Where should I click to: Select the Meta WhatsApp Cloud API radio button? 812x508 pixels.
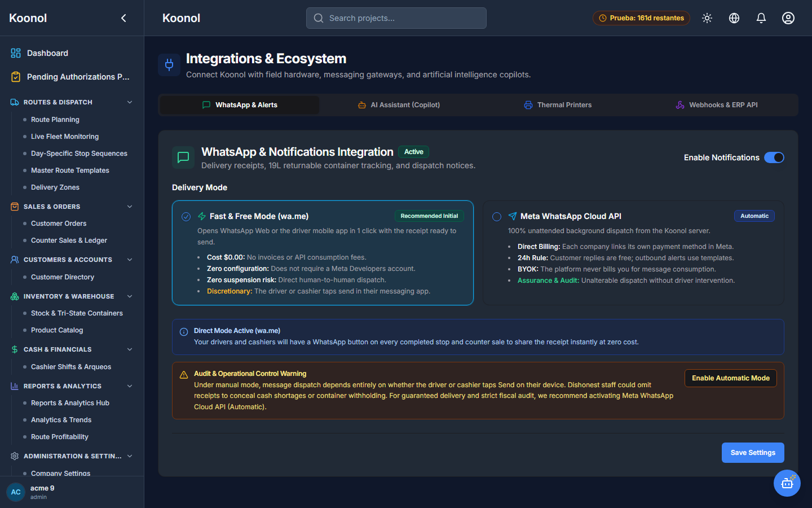tap(497, 217)
